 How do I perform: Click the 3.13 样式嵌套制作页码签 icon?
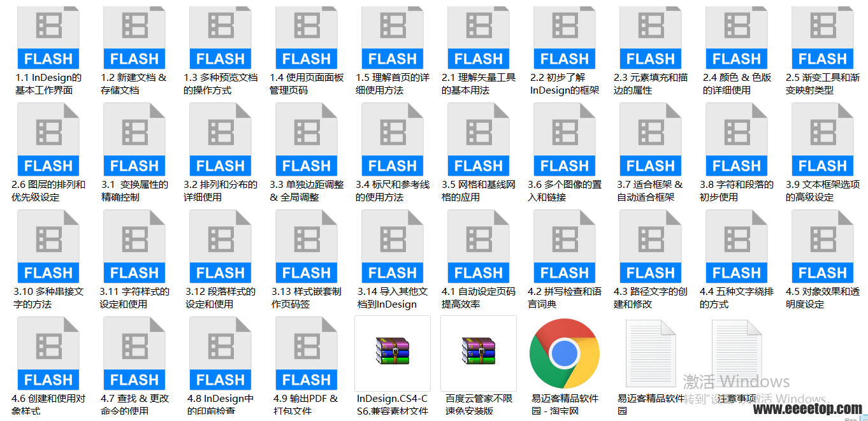coord(307,246)
